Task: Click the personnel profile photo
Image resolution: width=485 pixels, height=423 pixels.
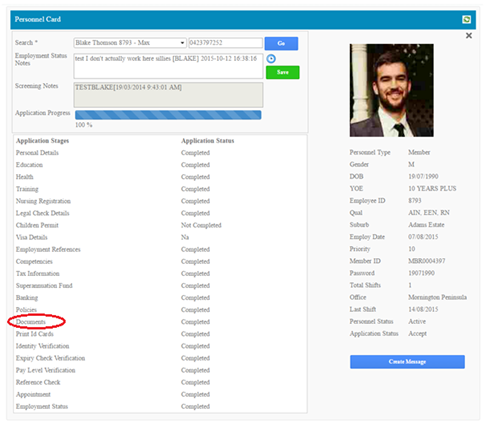Action: 391,90
